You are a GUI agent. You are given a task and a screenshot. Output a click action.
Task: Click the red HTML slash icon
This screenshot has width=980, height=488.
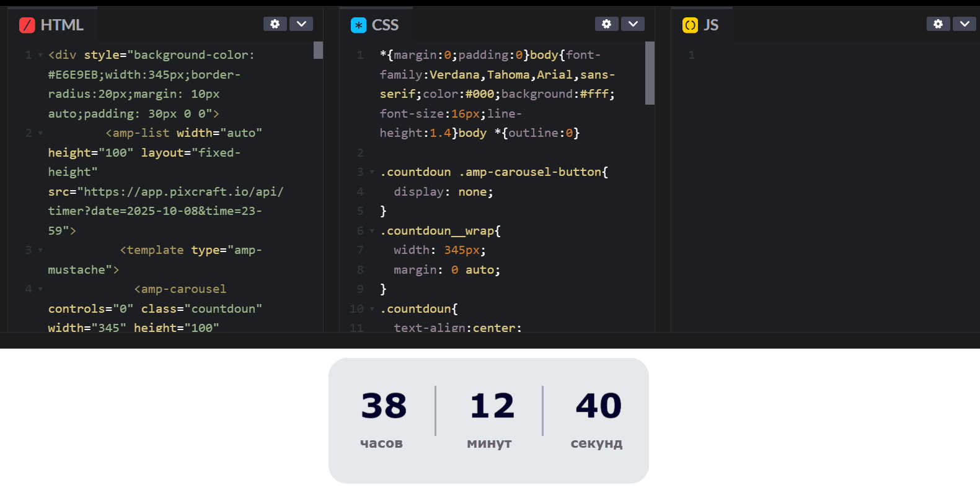27,25
